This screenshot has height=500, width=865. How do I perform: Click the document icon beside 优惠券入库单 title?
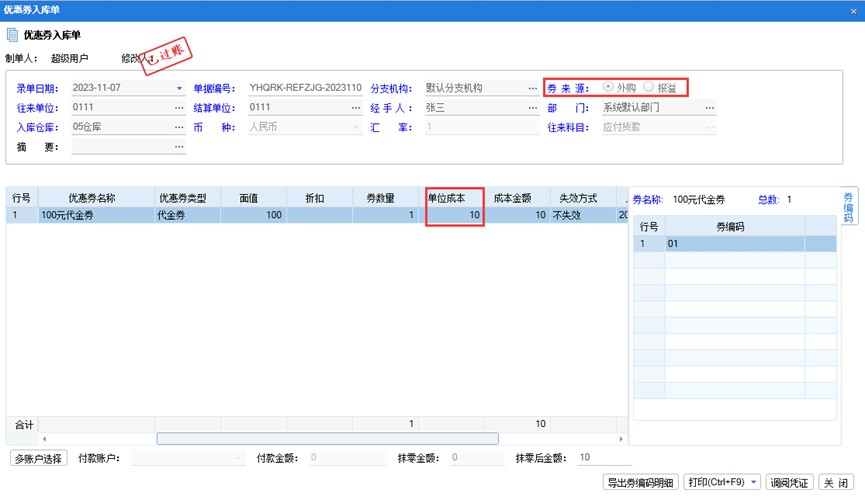(x=12, y=35)
